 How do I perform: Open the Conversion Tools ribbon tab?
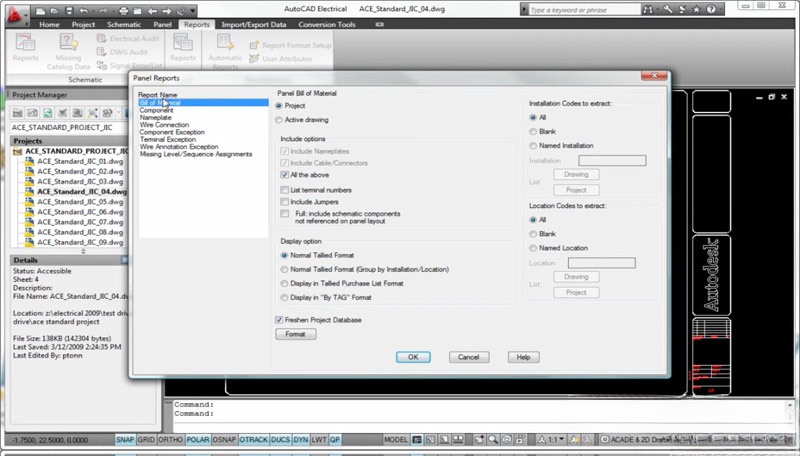327,24
